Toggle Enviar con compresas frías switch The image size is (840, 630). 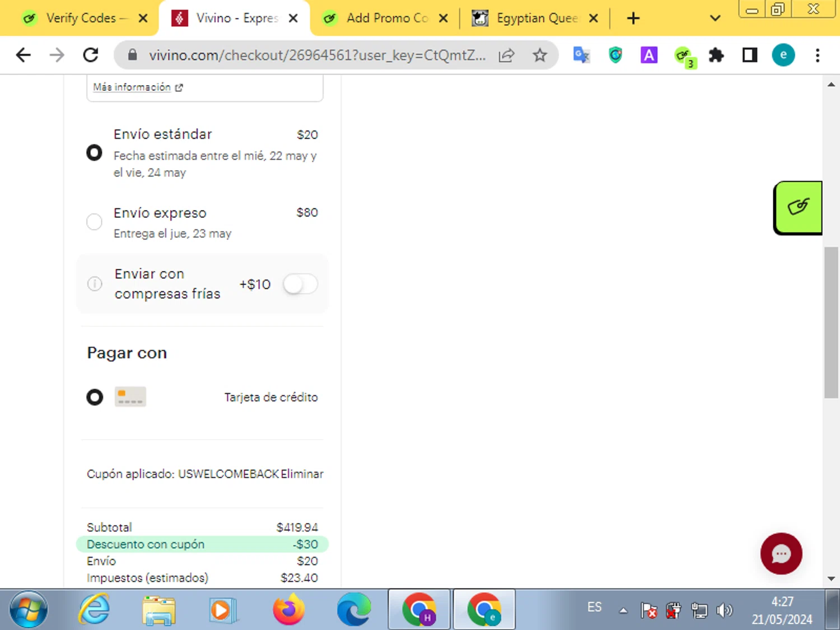click(x=300, y=284)
